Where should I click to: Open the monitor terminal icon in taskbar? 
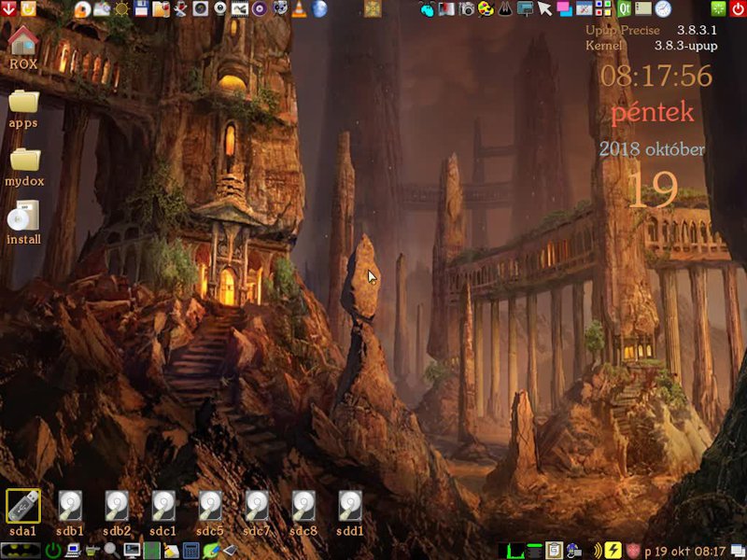coord(132,551)
